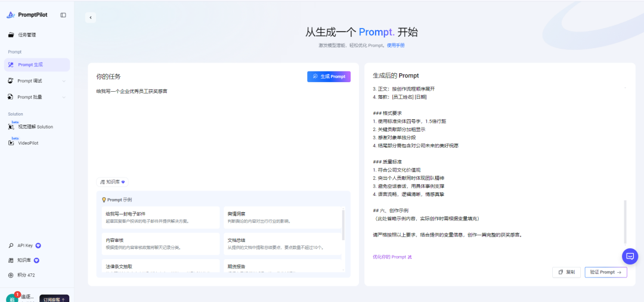Click the text '### 格式要求'
644x302 pixels.
click(387, 113)
